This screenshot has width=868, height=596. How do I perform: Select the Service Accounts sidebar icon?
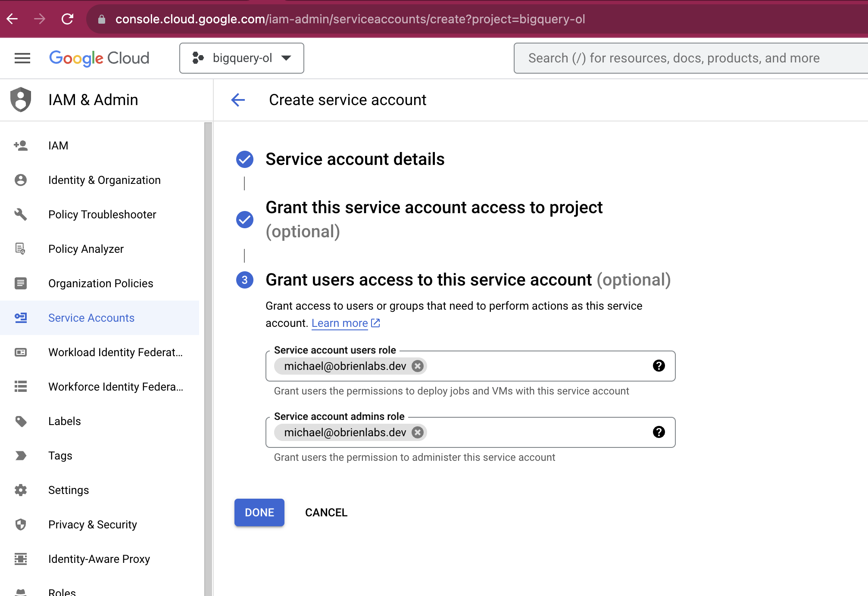[21, 318]
